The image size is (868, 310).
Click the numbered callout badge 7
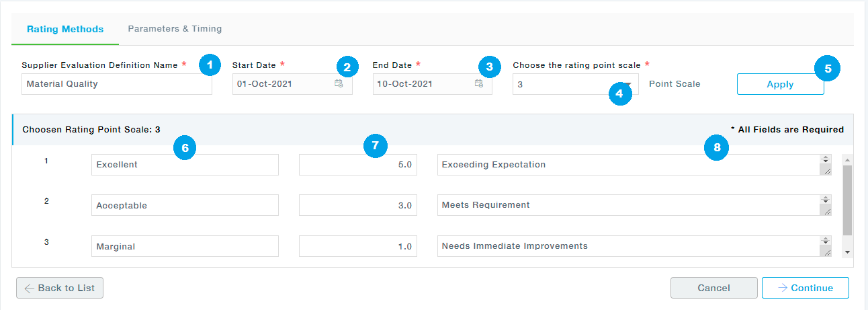coord(374,146)
